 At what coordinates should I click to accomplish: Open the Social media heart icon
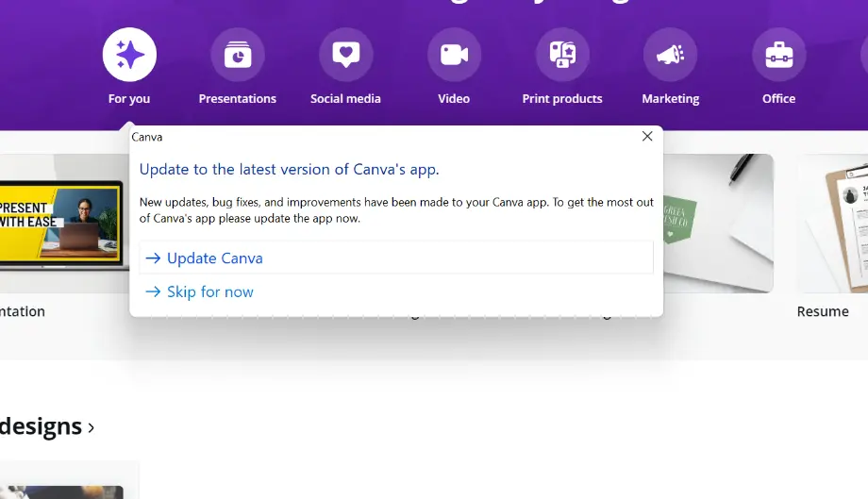tap(346, 55)
